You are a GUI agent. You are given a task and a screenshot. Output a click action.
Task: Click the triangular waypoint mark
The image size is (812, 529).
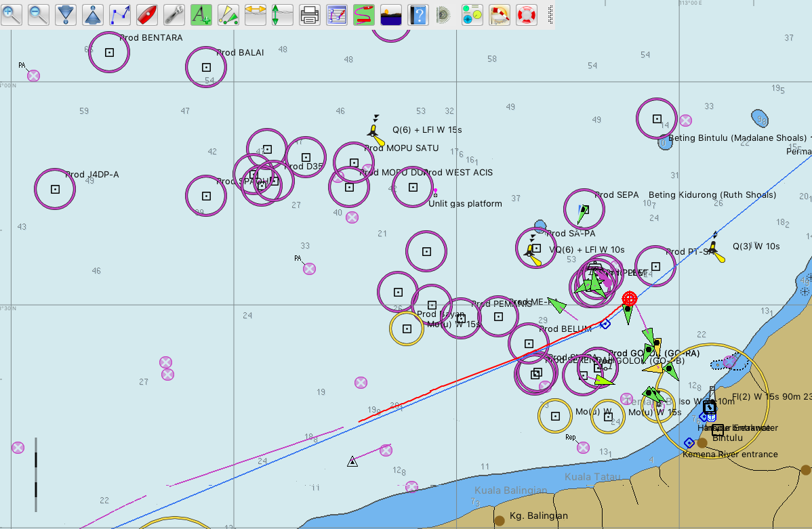pyautogui.click(x=352, y=461)
